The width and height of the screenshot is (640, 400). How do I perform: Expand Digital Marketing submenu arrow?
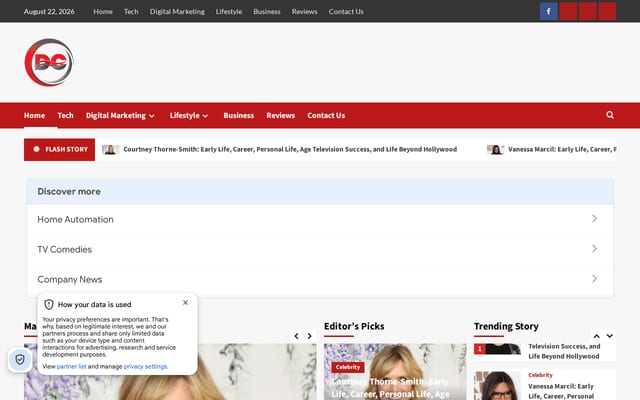click(152, 116)
